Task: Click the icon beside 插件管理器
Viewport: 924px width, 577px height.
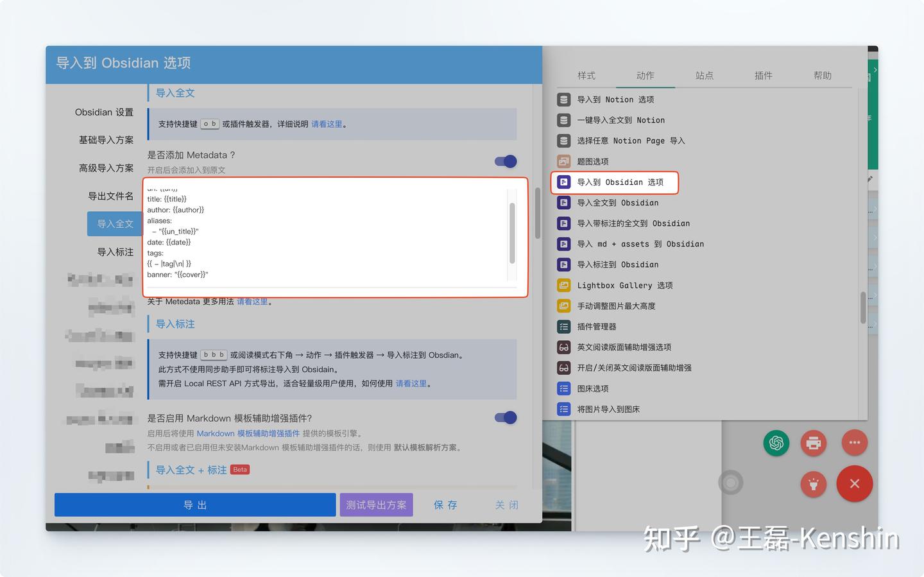Action: tap(564, 327)
